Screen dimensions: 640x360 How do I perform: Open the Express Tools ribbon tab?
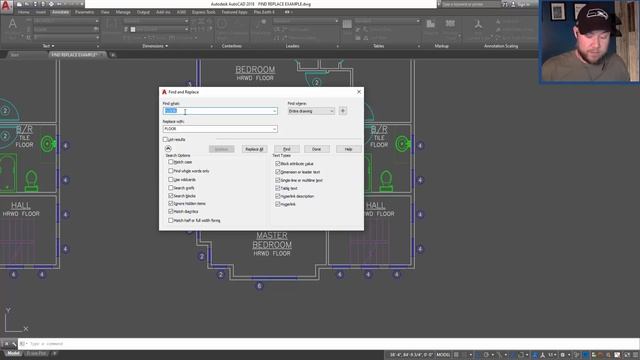(204, 12)
